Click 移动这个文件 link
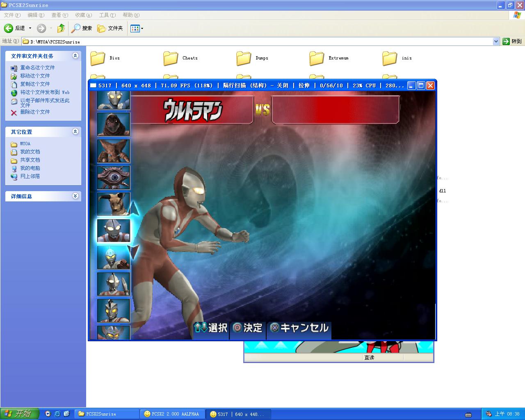Viewport: 525px width, 420px height. pyautogui.click(x=35, y=76)
